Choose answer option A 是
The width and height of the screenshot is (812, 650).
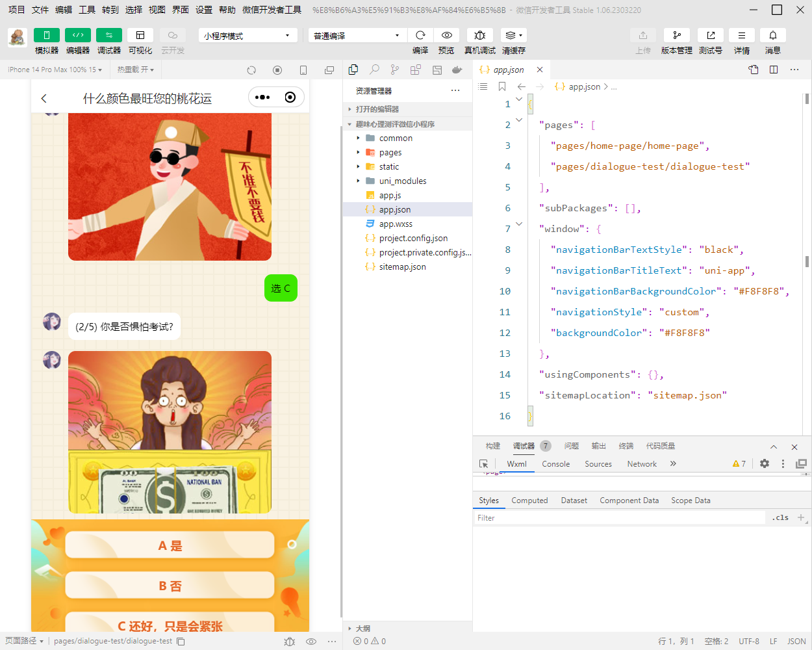pos(170,545)
